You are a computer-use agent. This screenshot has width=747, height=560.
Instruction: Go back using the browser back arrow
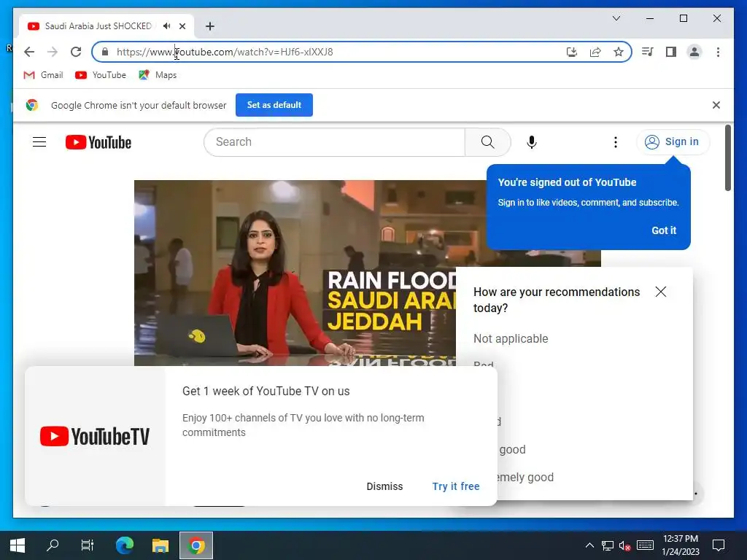29,52
